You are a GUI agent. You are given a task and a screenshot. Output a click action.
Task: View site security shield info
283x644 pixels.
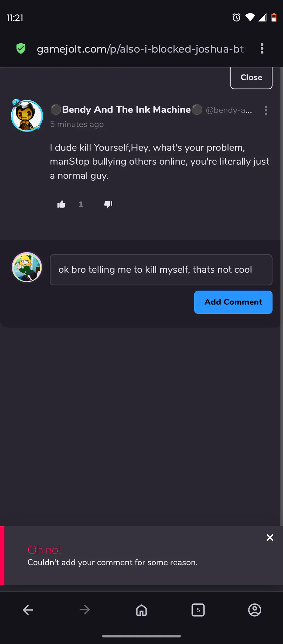point(21,49)
